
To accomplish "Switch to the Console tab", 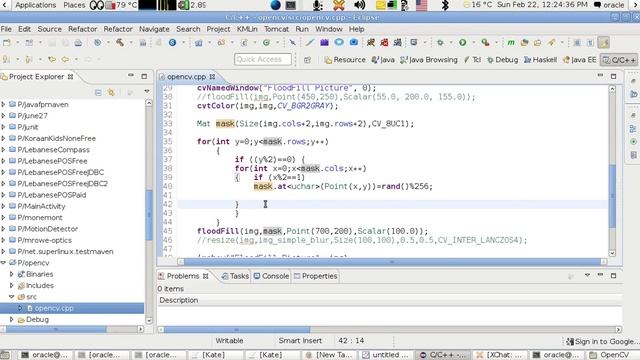I will point(271,276).
